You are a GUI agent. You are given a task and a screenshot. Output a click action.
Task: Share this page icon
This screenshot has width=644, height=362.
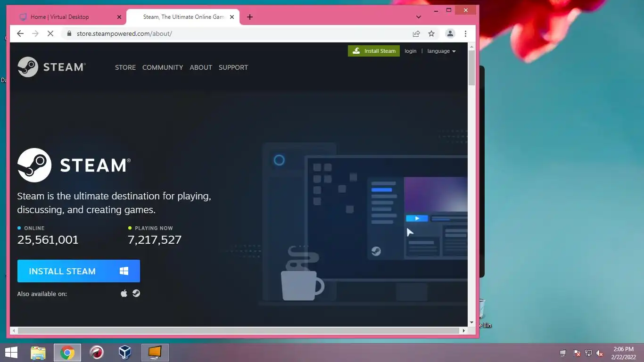click(x=416, y=33)
